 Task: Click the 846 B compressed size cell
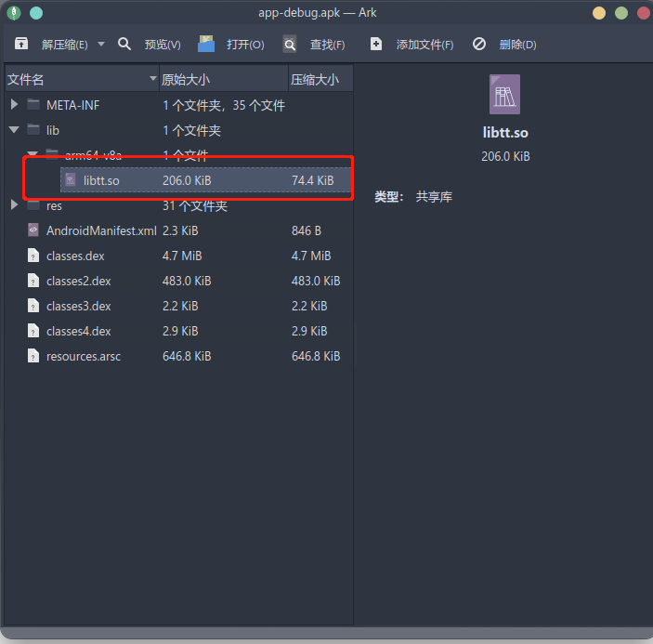tap(307, 230)
